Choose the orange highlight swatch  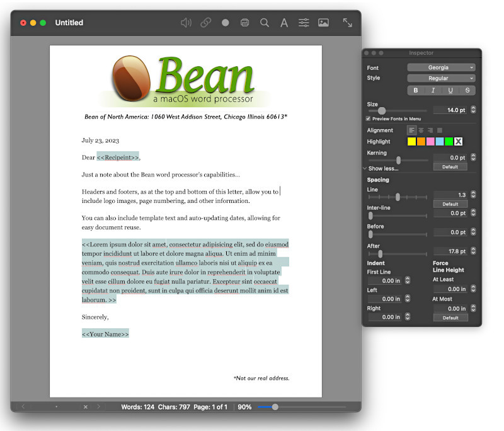pos(421,141)
